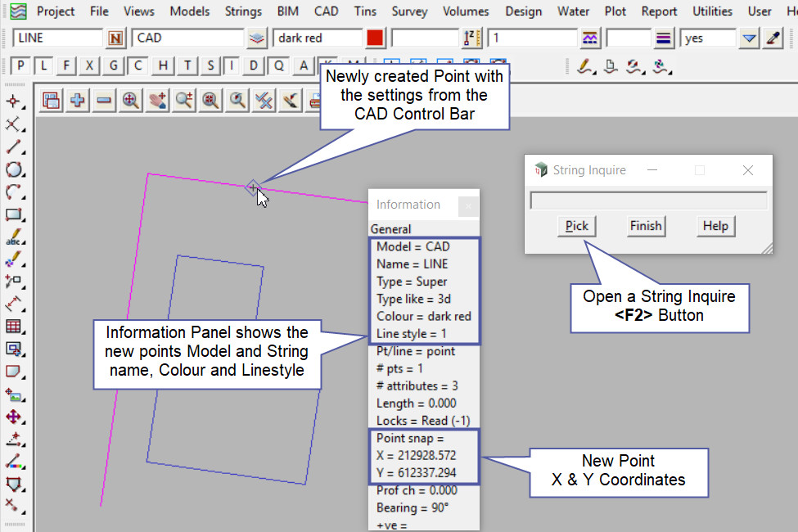Open the Survey menu

click(409, 11)
